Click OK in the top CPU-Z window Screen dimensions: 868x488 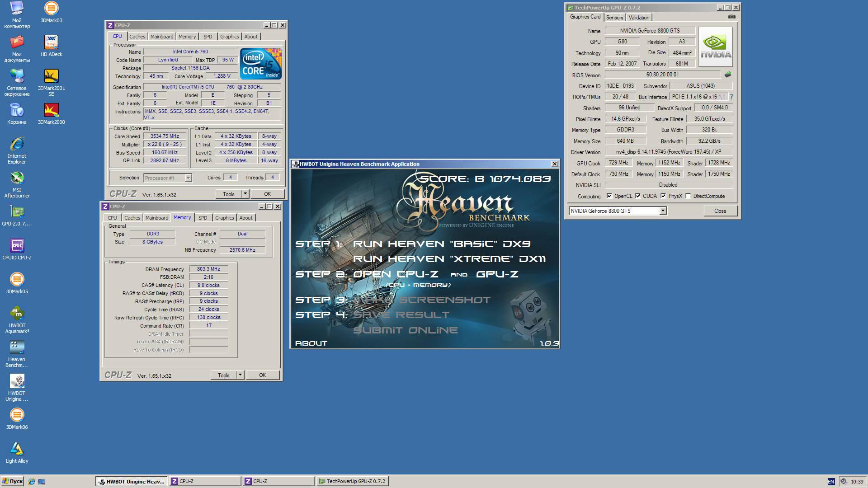coord(267,194)
